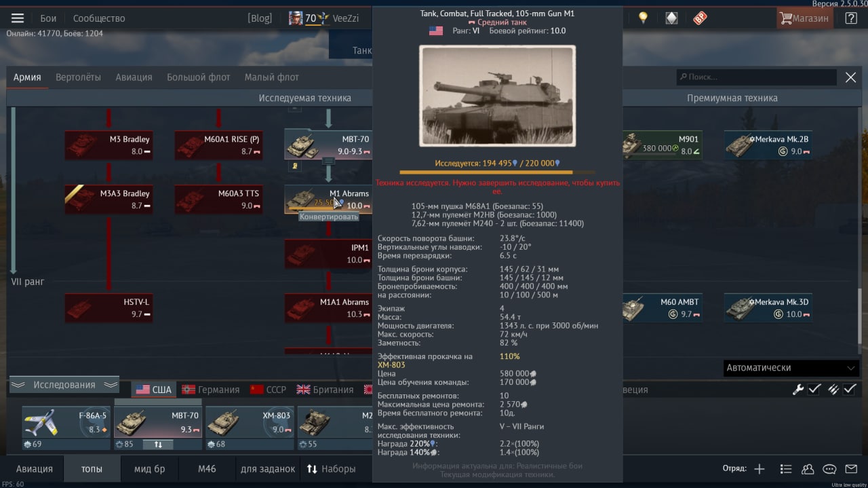Expand the Исследования panel

[x=64, y=385]
